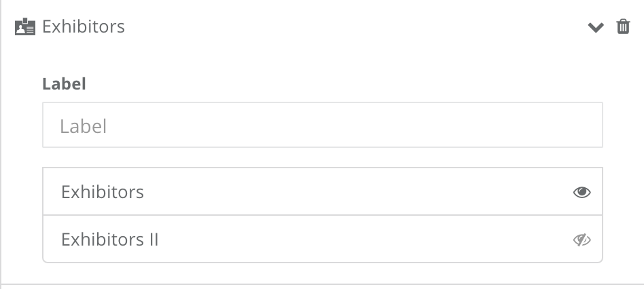Select the Exhibitors row in the list
This screenshot has width=644, height=289.
[x=323, y=191]
